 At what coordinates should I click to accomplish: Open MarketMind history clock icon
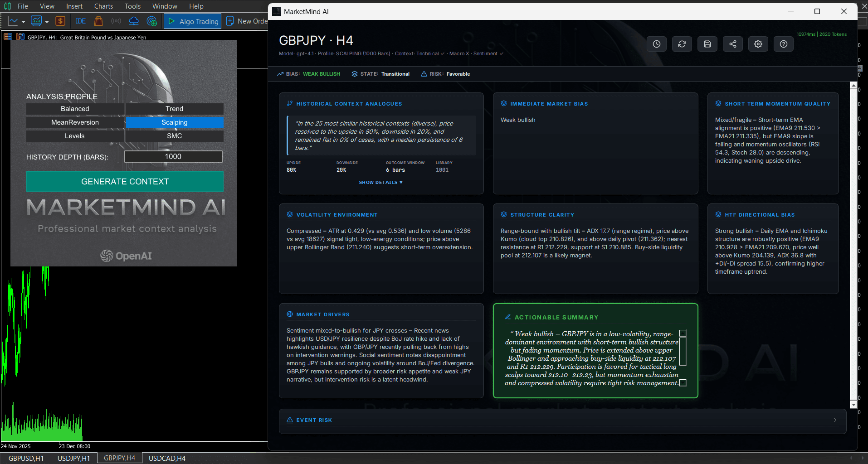(x=657, y=44)
